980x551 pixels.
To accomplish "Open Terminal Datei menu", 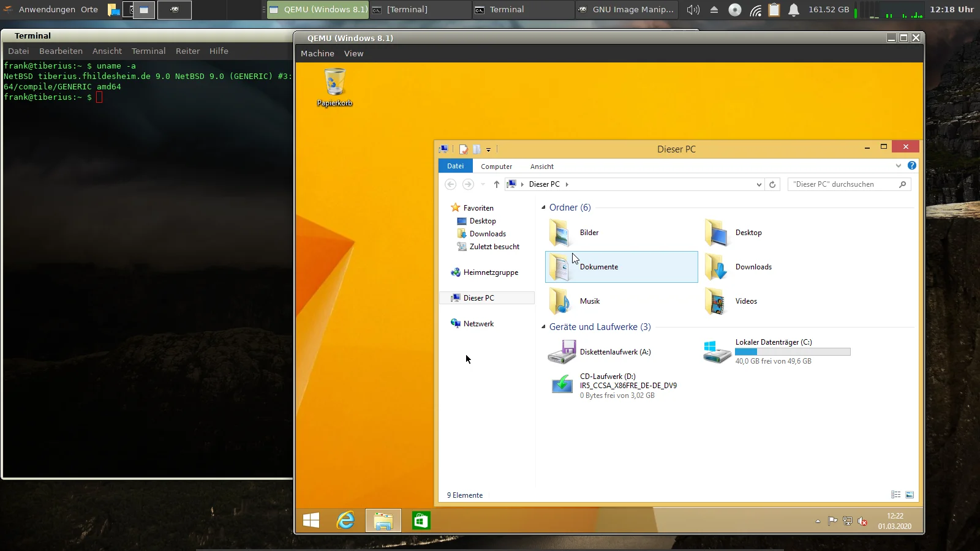I will click(x=18, y=51).
